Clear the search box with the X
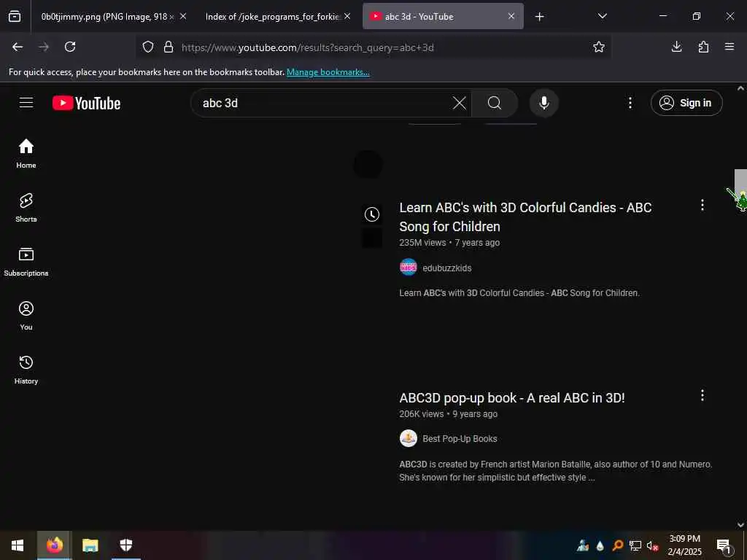 click(460, 103)
